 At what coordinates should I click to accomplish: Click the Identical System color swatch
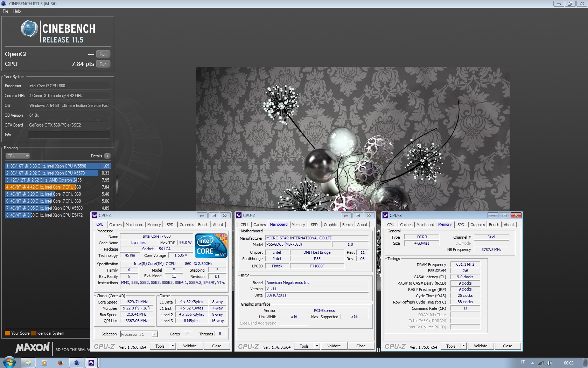coord(34,333)
